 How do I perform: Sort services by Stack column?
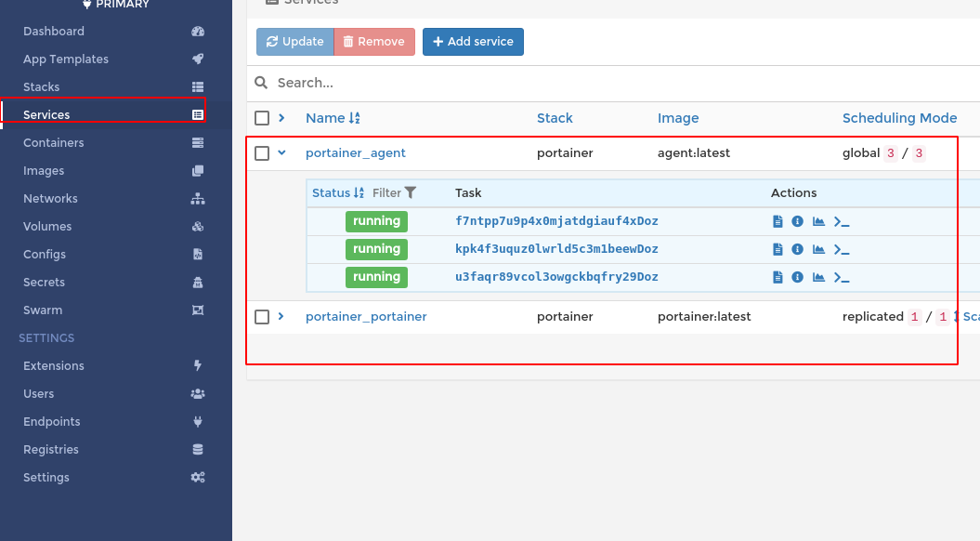click(x=555, y=118)
